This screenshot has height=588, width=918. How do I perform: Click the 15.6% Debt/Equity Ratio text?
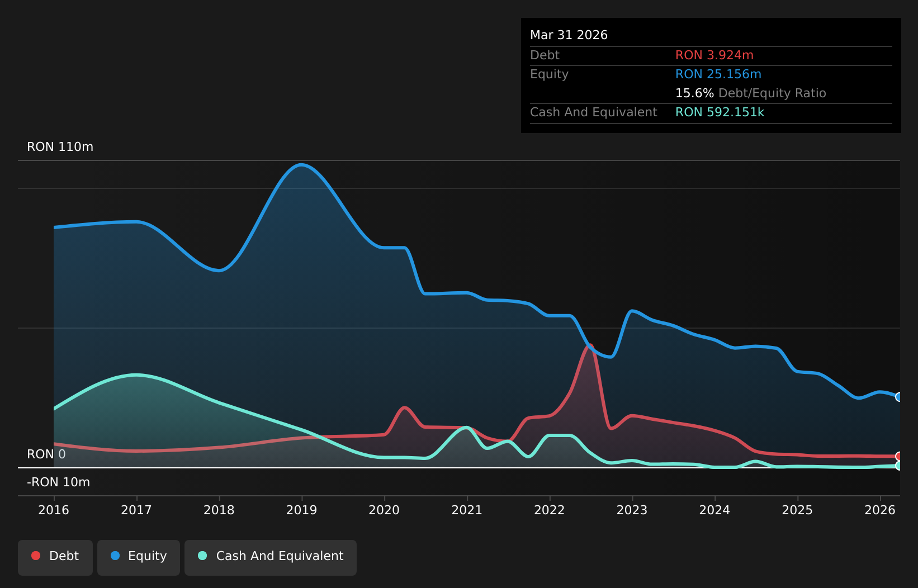[x=751, y=93]
